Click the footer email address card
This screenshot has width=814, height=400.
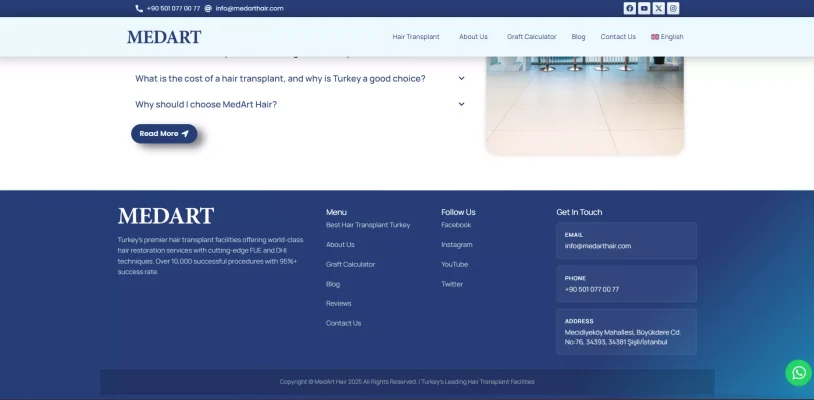click(x=626, y=241)
